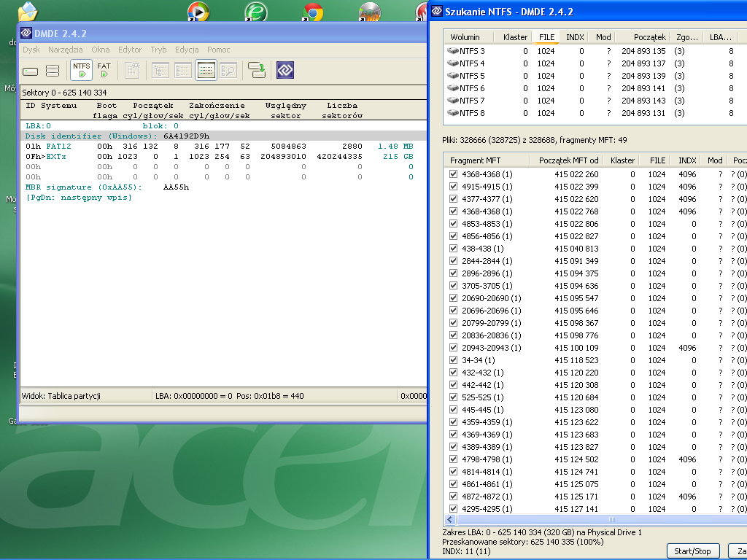
Task: Toggle checkbox for 2844-2844 (1)
Action: tap(453, 261)
